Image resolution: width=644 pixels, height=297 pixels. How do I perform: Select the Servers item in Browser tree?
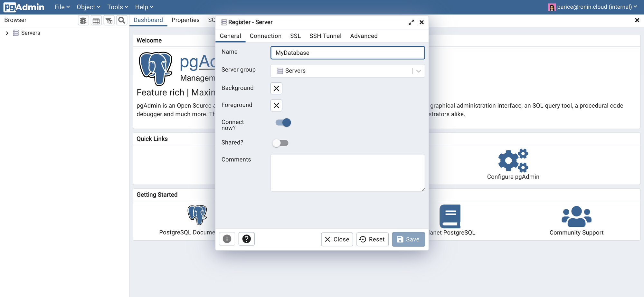(31, 33)
